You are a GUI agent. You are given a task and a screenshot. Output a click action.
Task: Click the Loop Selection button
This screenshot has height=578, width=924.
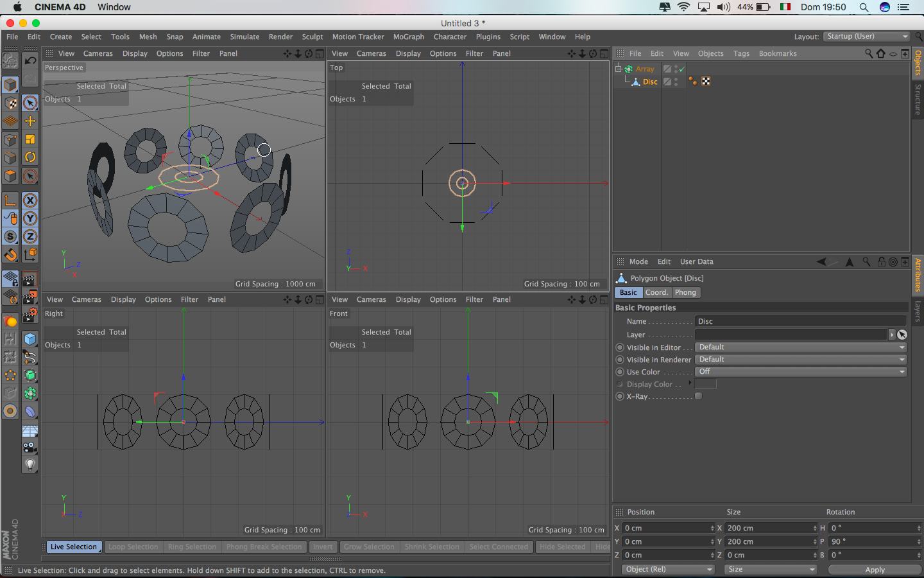pyautogui.click(x=133, y=547)
